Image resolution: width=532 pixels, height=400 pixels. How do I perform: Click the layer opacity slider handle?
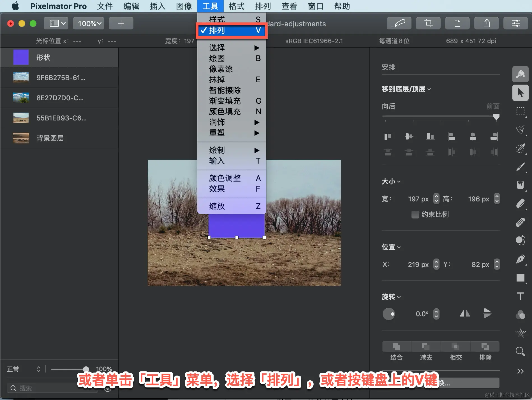[86, 369]
